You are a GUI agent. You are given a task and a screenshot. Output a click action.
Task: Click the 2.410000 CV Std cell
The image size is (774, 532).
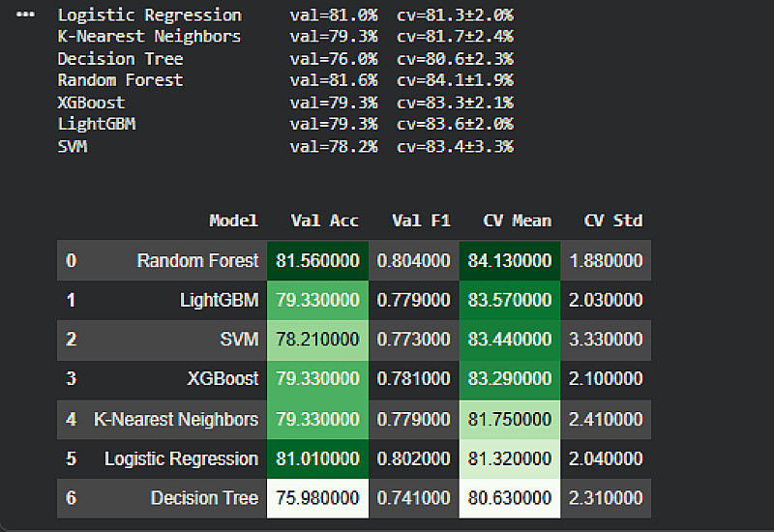pyautogui.click(x=606, y=420)
